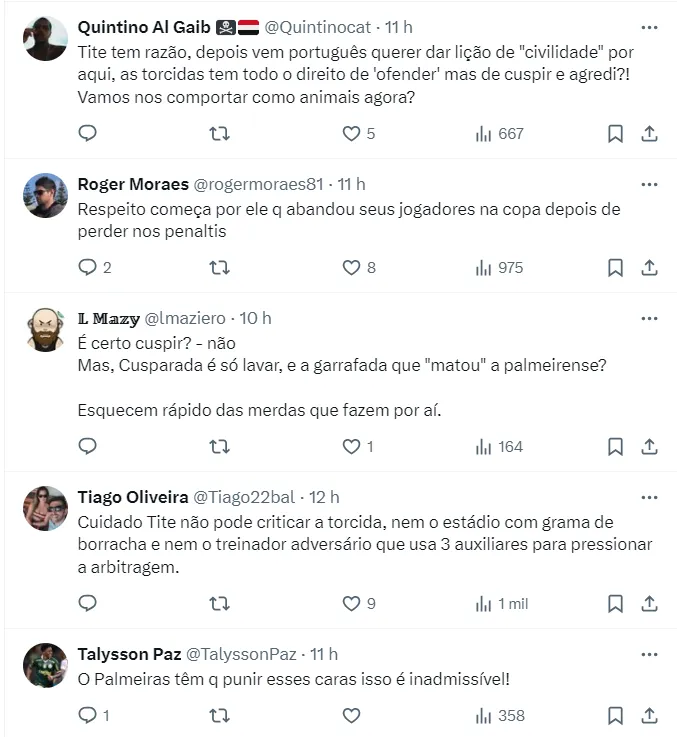Image resolution: width=677 pixels, height=737 pixels.
Task: Open Tiago Oliveira's profile name link
Action: click(x=131, y=497)
